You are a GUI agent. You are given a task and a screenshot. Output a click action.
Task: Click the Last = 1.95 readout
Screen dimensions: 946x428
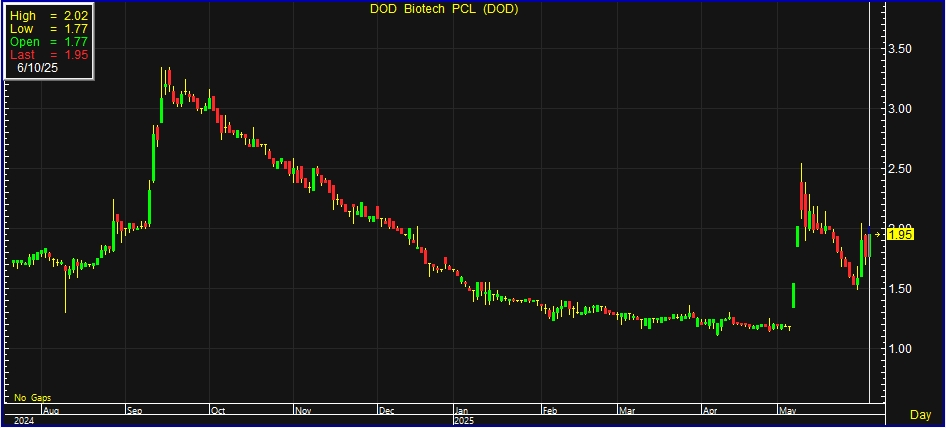(49, 55)
